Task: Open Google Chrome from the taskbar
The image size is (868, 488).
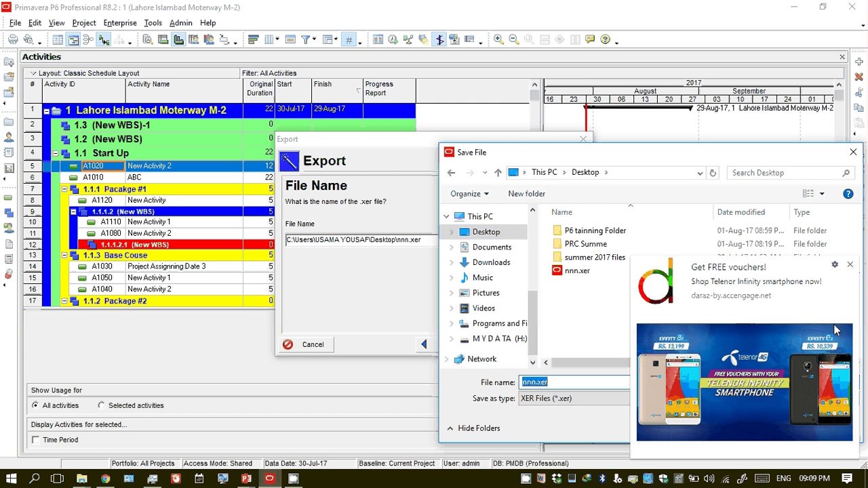Action: click(x=105, y=479)
